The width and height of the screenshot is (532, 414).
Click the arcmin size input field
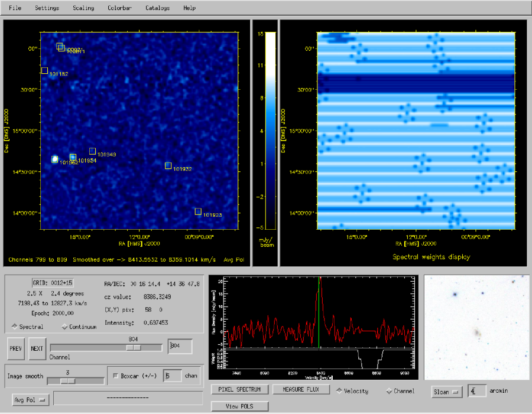478,391
